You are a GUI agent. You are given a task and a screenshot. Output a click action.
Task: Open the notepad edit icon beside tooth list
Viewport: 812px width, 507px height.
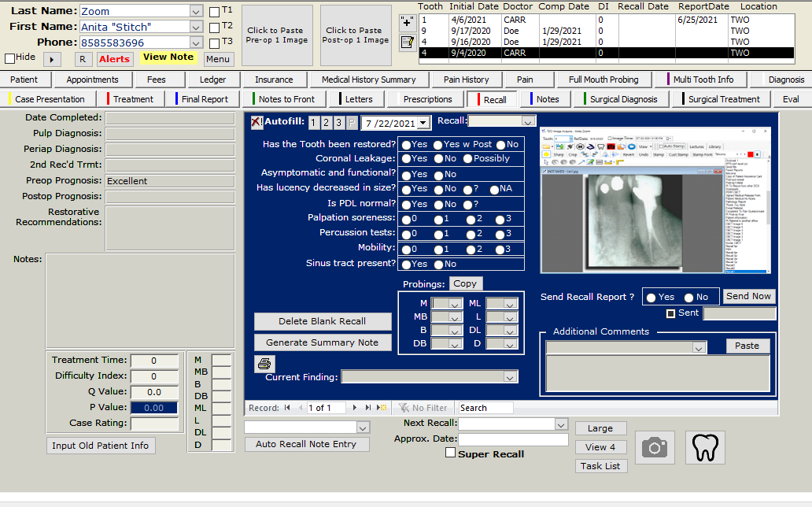(407, 43)
